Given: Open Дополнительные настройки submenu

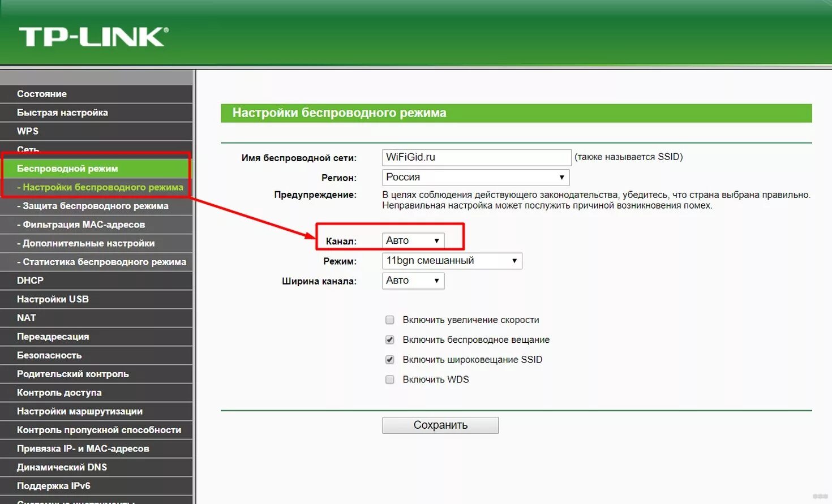Looking at the screenshot, I should [96, 243].
